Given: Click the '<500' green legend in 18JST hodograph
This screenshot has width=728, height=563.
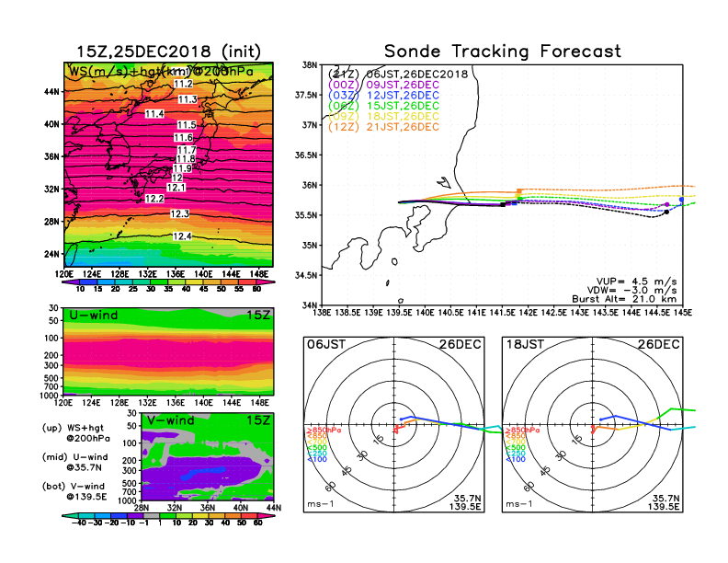Looking at the screenshot, I should point(516,447).
